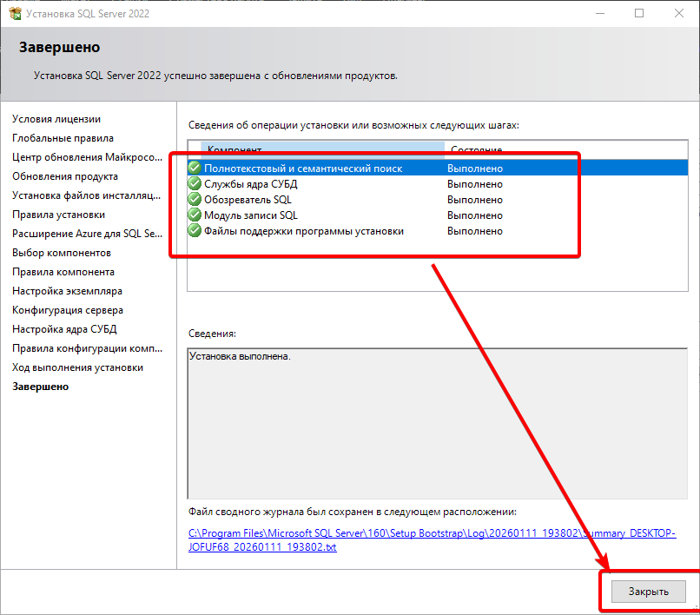The image size is (700, 615).
Task: Close window with title bar X
Action: coord(679,13)
